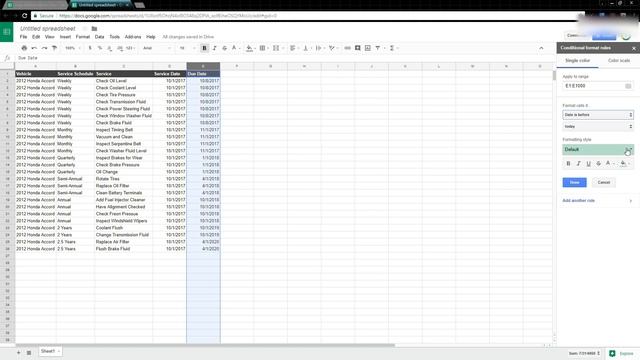Click the merge cells icon
This screenshot has height=360, width=640.
[x=276, y=48]
